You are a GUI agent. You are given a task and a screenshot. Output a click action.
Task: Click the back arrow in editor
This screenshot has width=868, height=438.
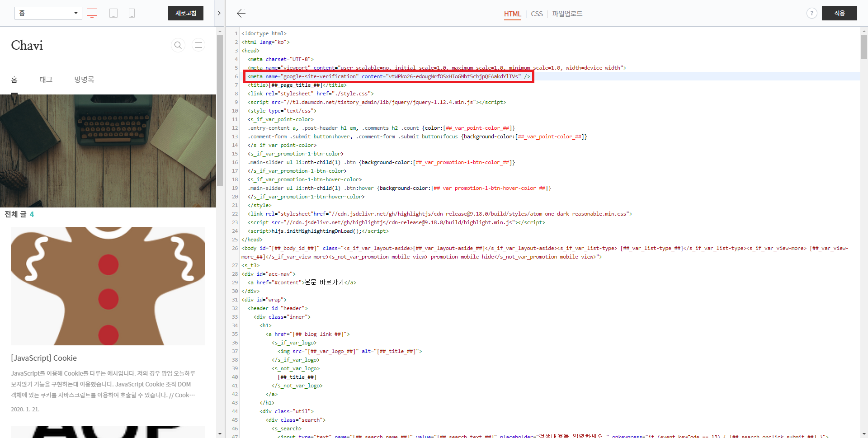tap(241, 13)
